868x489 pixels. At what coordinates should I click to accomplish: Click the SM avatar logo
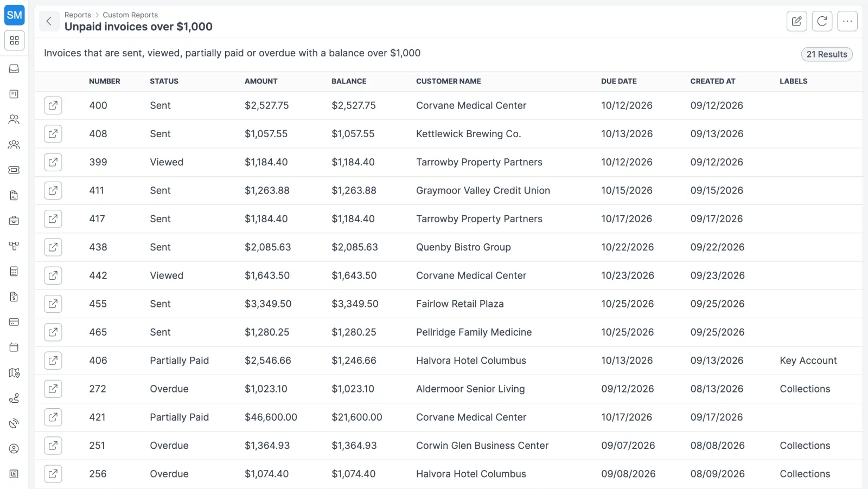tap(14, 15)
